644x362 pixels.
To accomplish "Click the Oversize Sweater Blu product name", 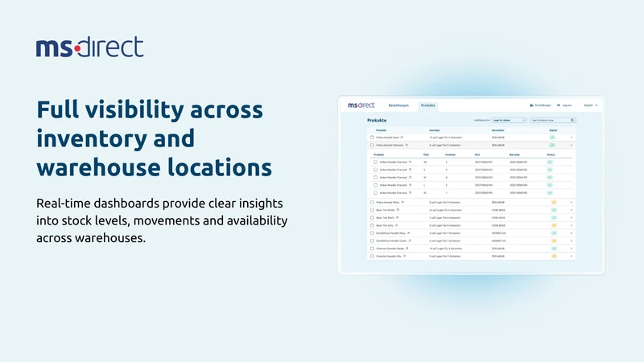I will click(389, 256).
